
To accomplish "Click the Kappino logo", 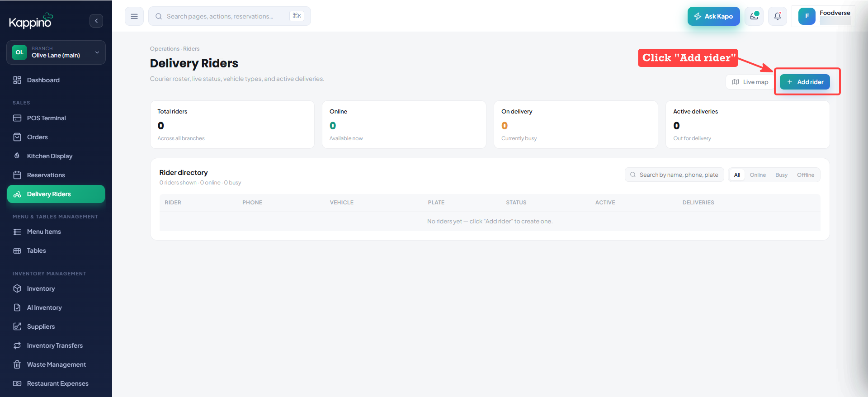I will click(x=31, y=21).
